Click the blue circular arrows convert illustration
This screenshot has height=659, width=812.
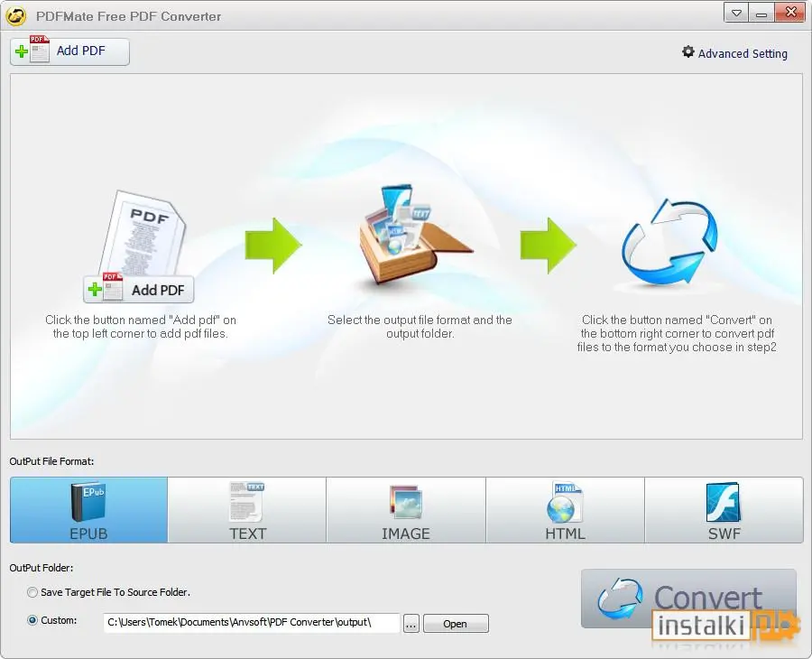coord(669,241)
